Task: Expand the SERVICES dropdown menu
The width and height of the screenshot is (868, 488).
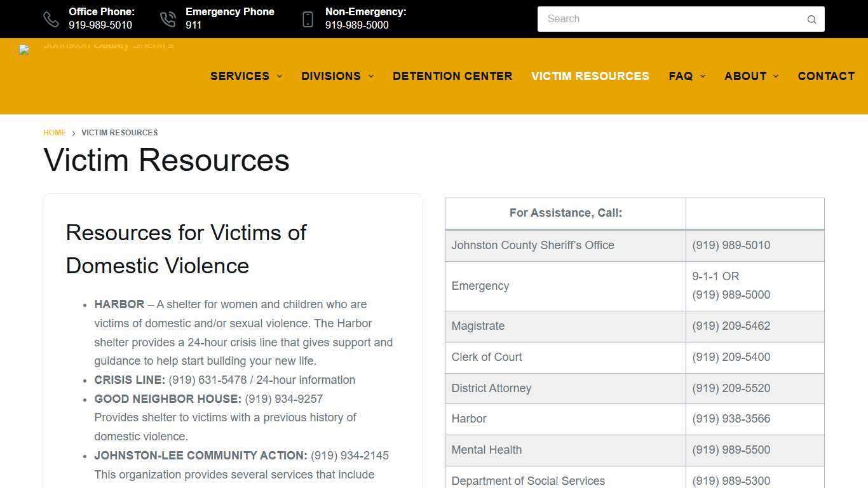Action: (x=246, y=76)
